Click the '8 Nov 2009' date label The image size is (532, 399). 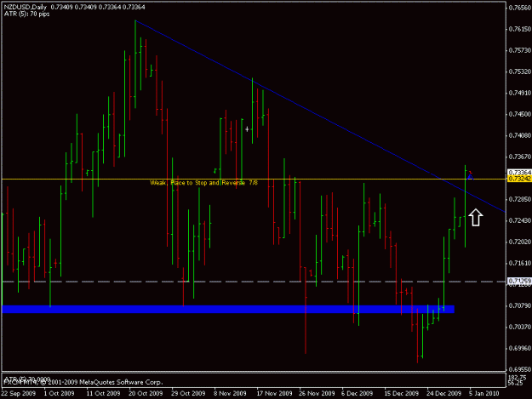(x=230, y=393)
